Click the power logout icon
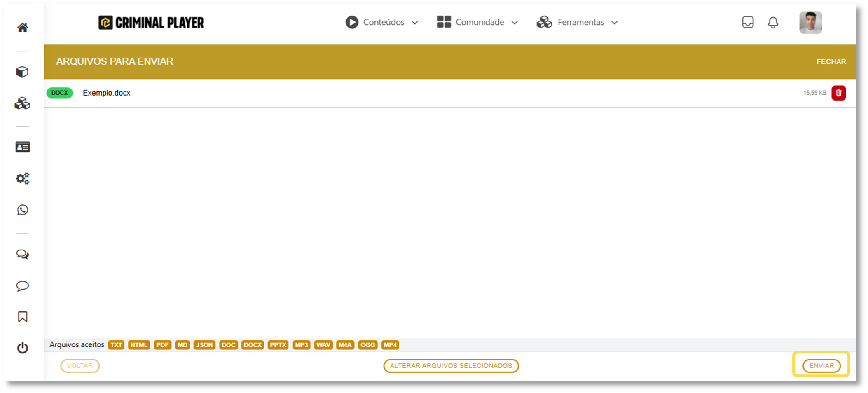The width and height of the screenshot is (868, 393). (22, 348)
